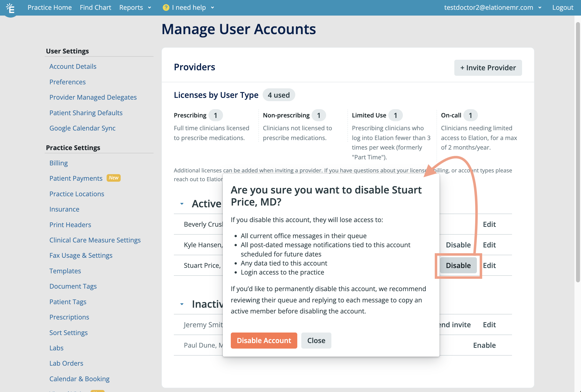Open Fax Usage & Settings page
581x392 pixels.
tap(81, 255)
